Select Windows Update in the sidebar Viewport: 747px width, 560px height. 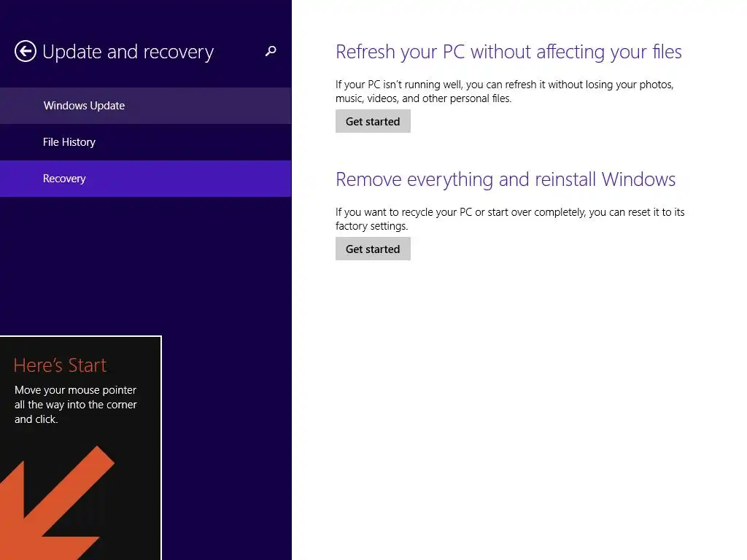(x=145, y=106)
